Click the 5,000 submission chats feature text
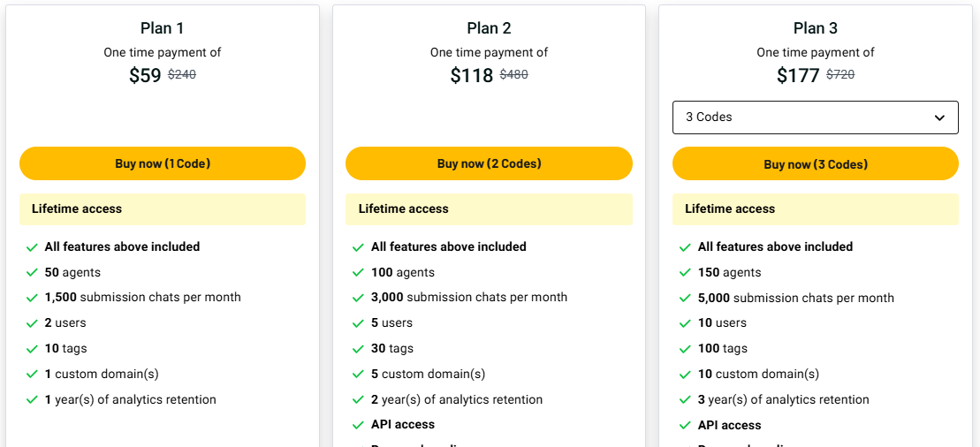 [795, 299]
